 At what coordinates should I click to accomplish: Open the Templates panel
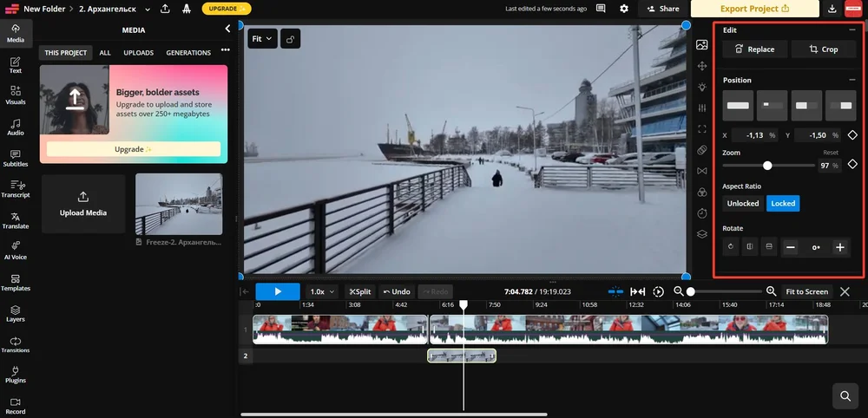pos(16,282)
